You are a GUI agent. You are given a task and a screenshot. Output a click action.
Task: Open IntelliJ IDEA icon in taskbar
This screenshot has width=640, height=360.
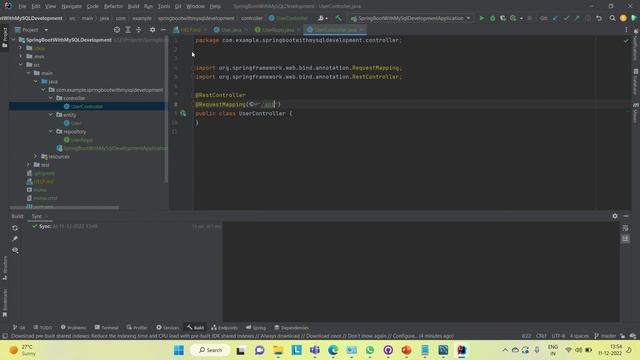point(462,350)
